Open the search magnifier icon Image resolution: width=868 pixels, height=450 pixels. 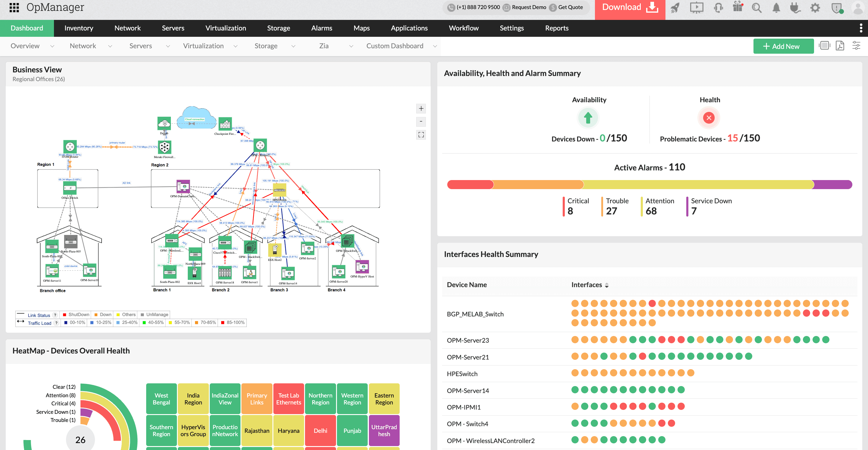(x=757, y=8)
